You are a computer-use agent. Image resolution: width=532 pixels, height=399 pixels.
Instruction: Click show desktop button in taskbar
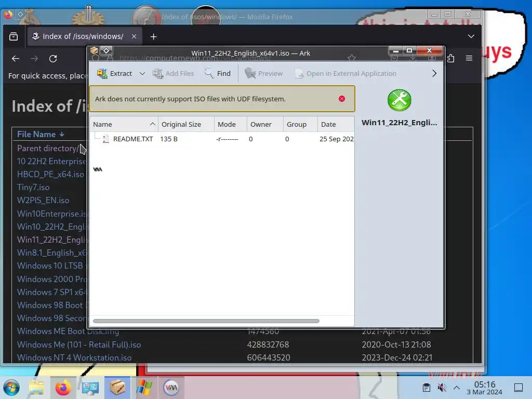click(518, 388)
